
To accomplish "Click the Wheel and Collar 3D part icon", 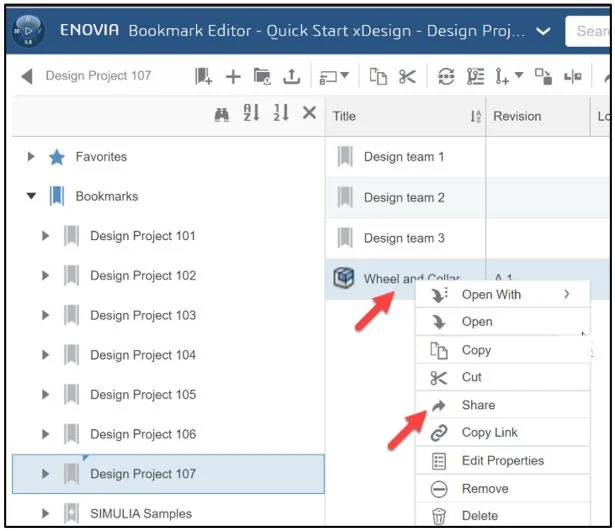I will [x=344, y=279].
